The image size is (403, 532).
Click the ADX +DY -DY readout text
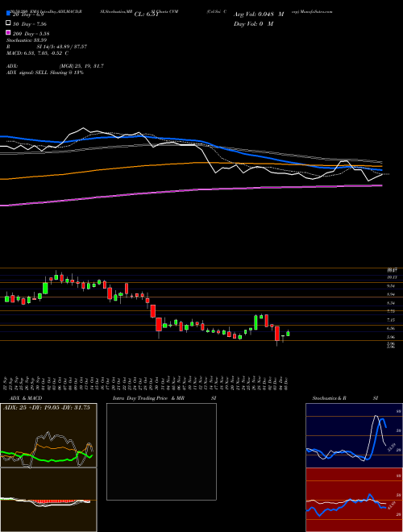(x=48, y=408)
